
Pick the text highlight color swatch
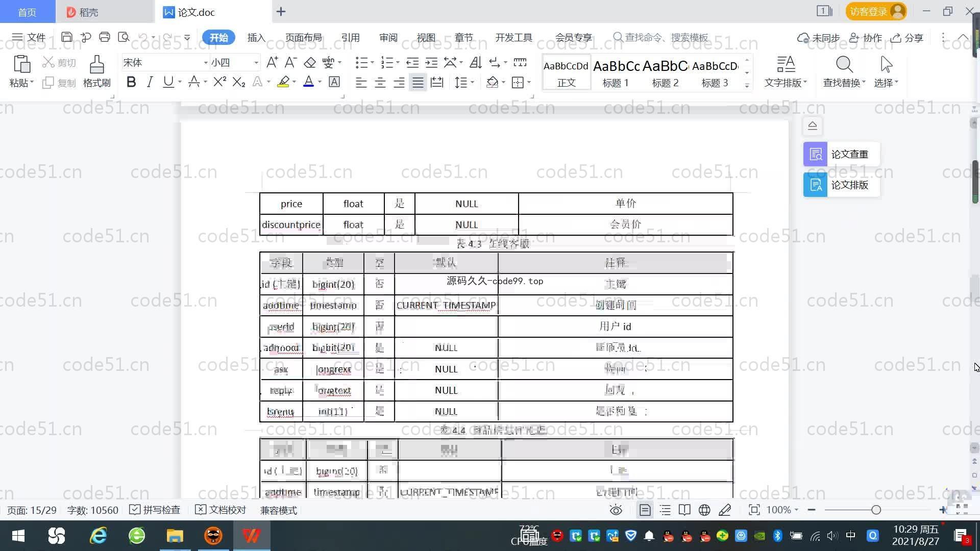point(283,82)
